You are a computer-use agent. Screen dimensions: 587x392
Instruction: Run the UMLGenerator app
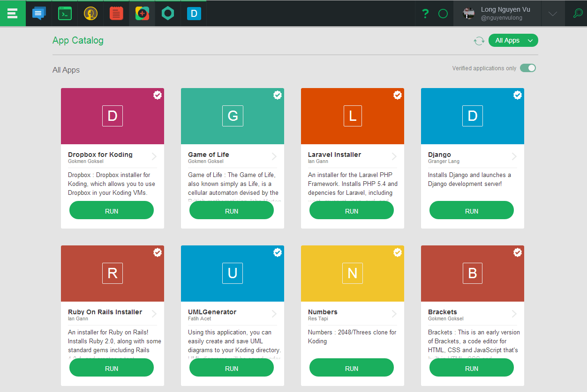pyautogui.click(x=232, y=368)
